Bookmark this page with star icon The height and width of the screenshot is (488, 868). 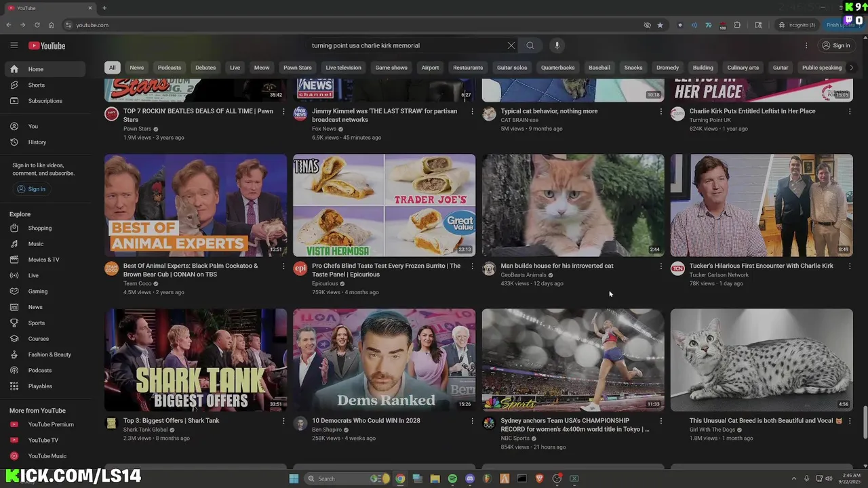click(660, 25)
